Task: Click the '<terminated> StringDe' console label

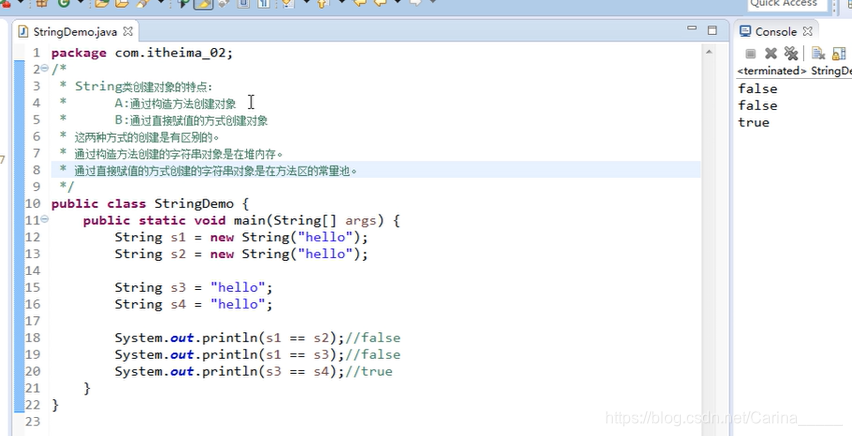Action: pyautogui.click(x=794, y=71)
